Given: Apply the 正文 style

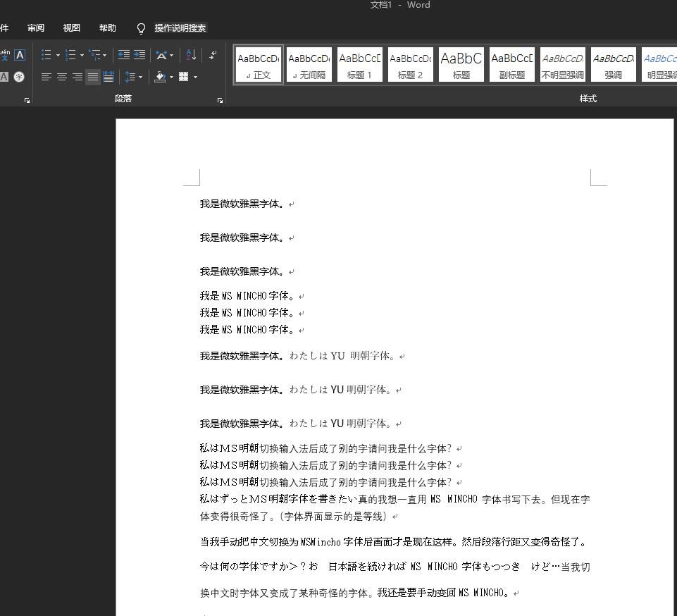Looking at the screenshot, I should [259, 65].
